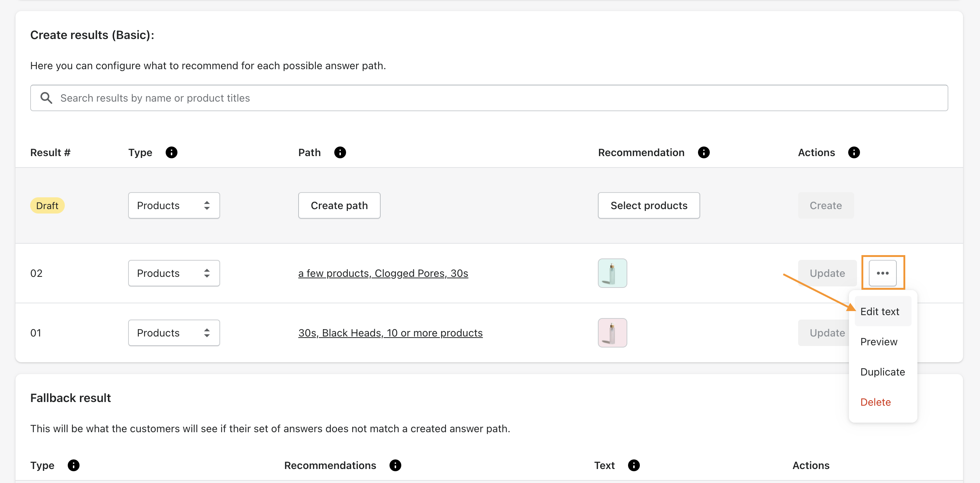Click the Select products button
This screenshot has height=483, width=980.
pos(649,205)
